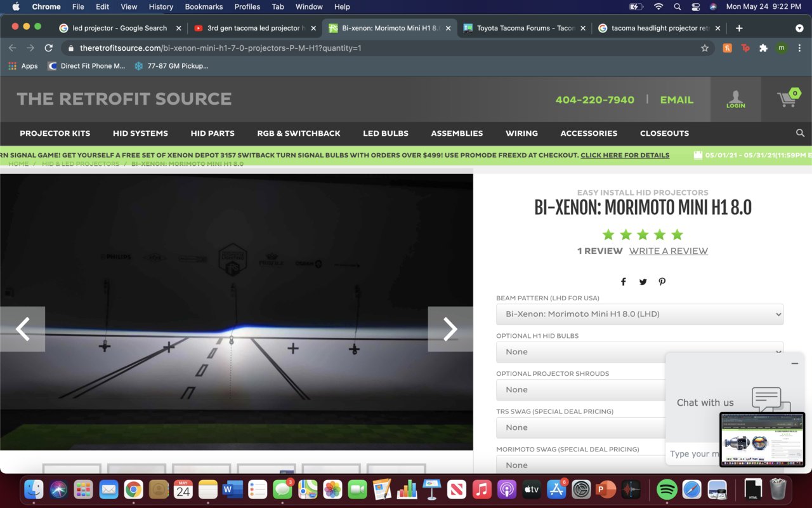Bookmark this page with the star icon
Screen dimensions: 812x508
pos(705,48)
